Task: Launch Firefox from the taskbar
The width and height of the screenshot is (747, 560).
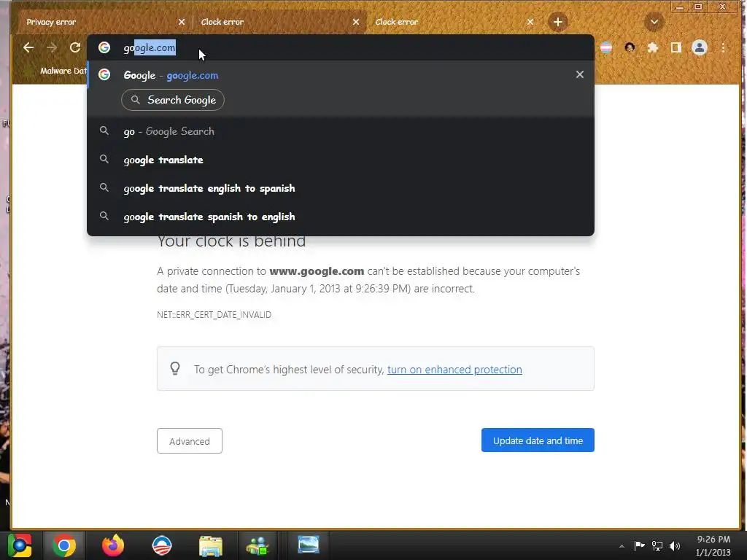Action: click(113, 545)
